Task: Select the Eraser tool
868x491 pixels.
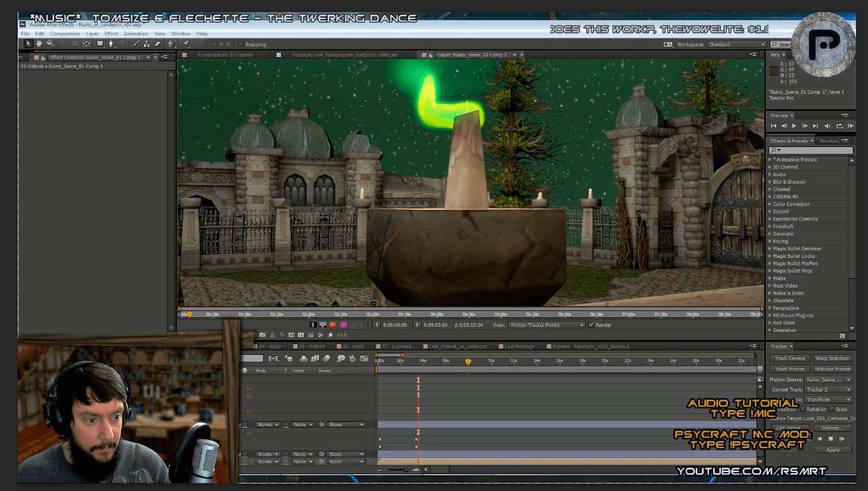Action: pos(158,44)
